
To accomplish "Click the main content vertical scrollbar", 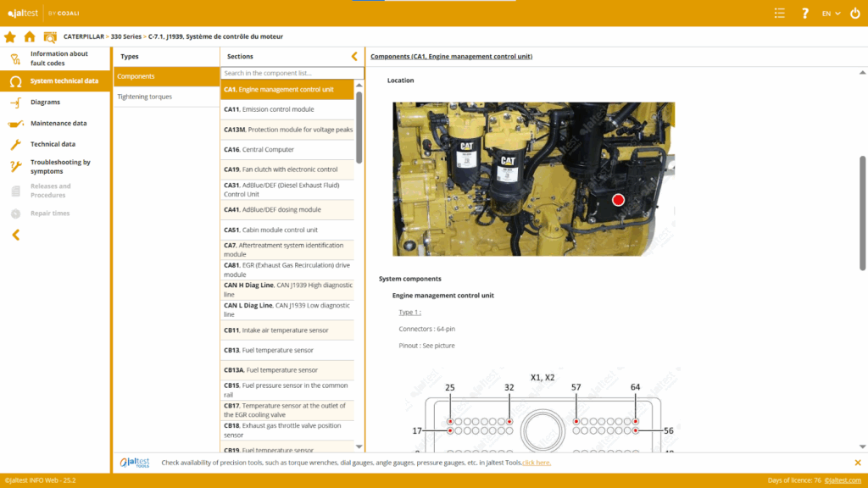I will click(863, 212).
